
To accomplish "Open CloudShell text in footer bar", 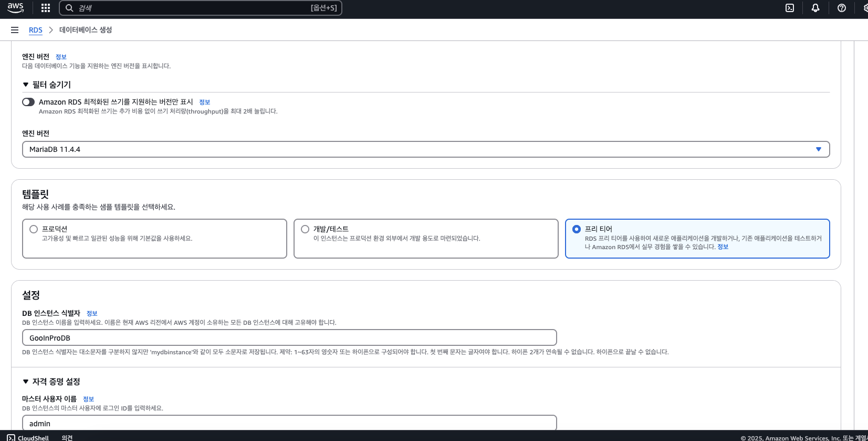I will point(33,438).
